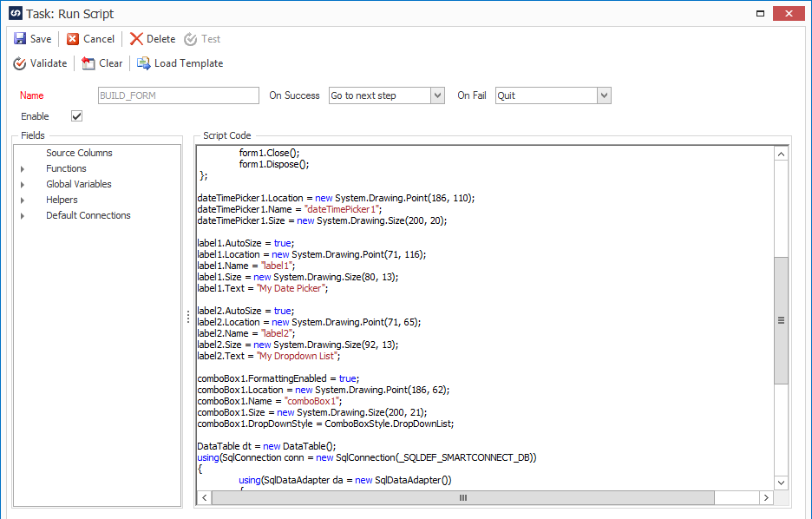Click the Clear button label

pyautogui.click(x=111, y=63)
